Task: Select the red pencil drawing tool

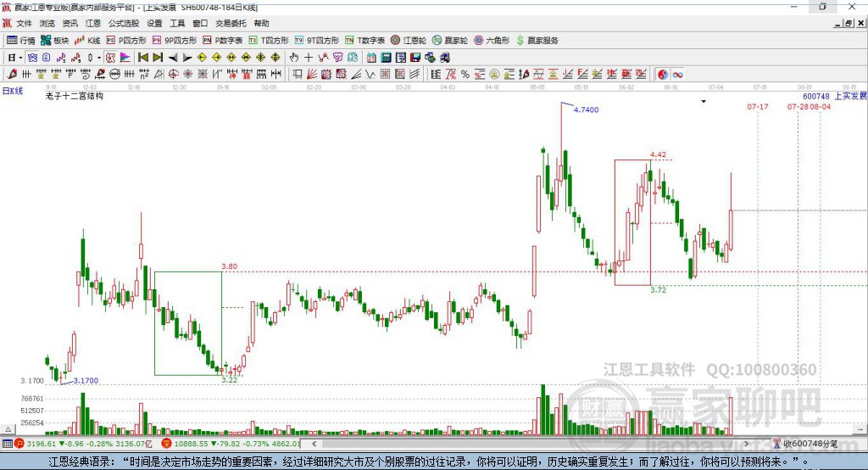Action: (12, 75)
